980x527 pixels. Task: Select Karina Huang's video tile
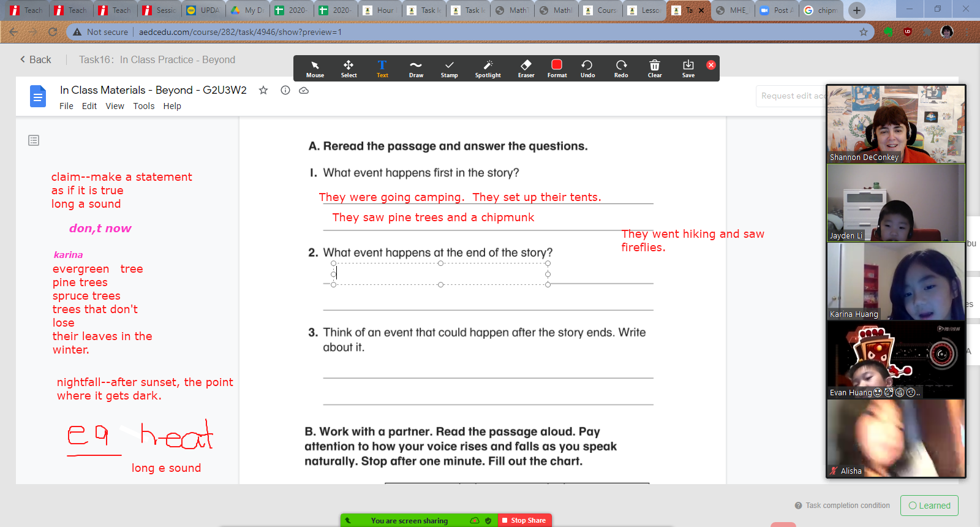896,281
